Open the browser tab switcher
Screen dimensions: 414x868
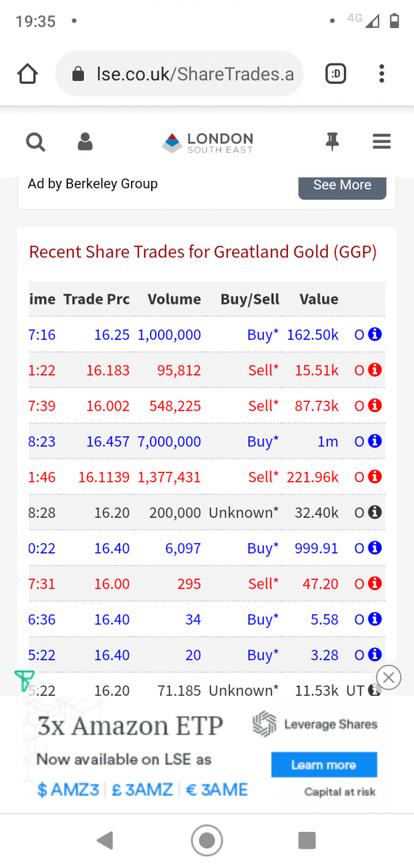tap(336, 74)
